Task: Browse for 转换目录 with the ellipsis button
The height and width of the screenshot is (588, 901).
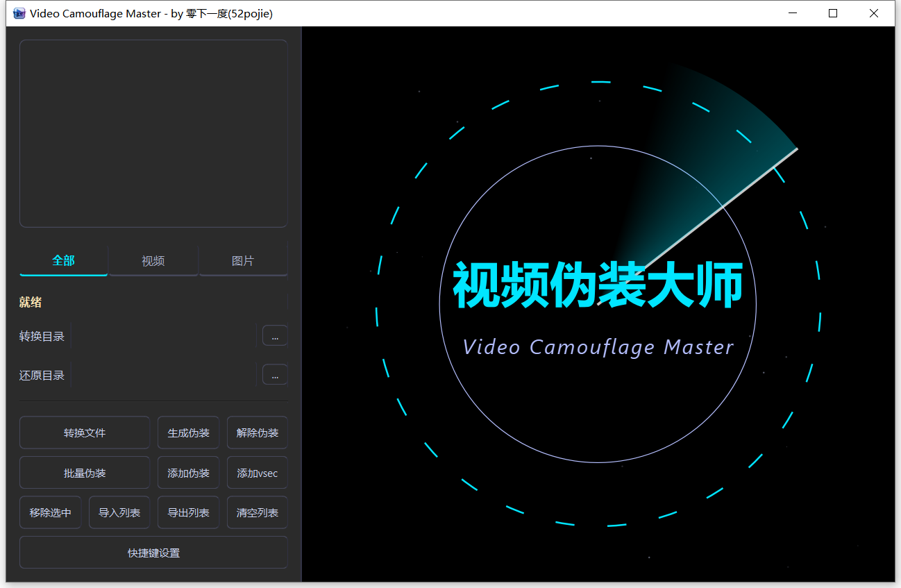Action: pos(275,336)
